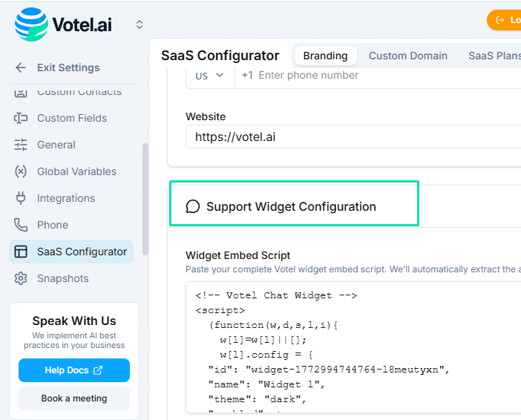
Task: Open the US country code dropdown
Action: click(x=210, y=76)
